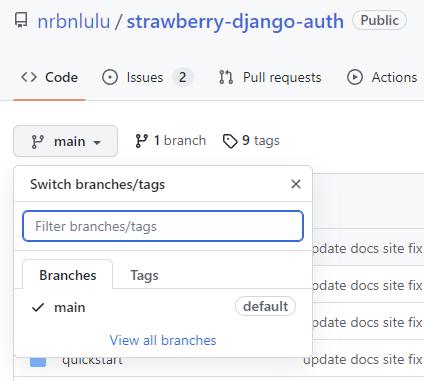
Task: Open the quickstart folder name
Action: click(92, 361)
